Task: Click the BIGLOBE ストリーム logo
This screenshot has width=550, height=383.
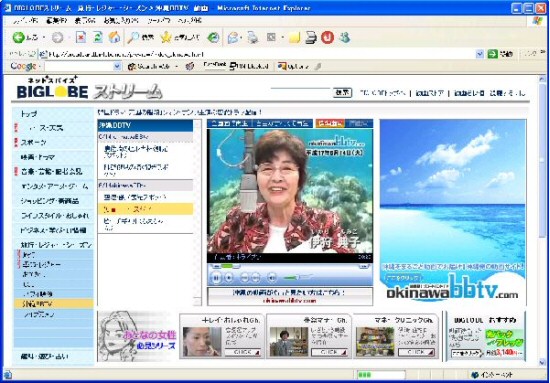Action: (x=90, y=88)
